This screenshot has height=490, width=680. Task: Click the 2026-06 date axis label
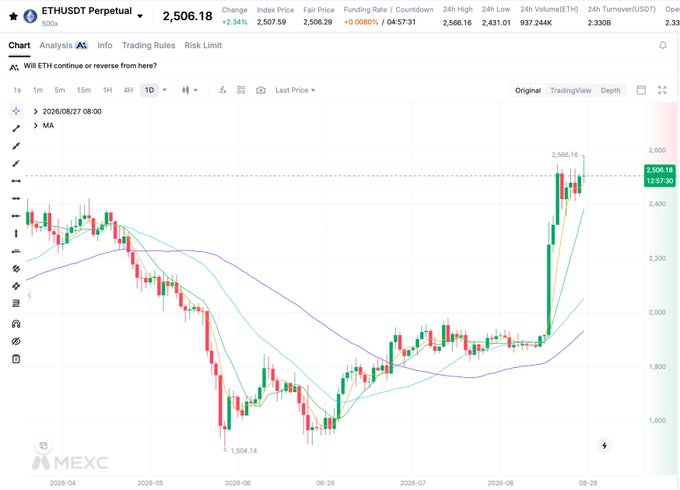tap(238, 483)
